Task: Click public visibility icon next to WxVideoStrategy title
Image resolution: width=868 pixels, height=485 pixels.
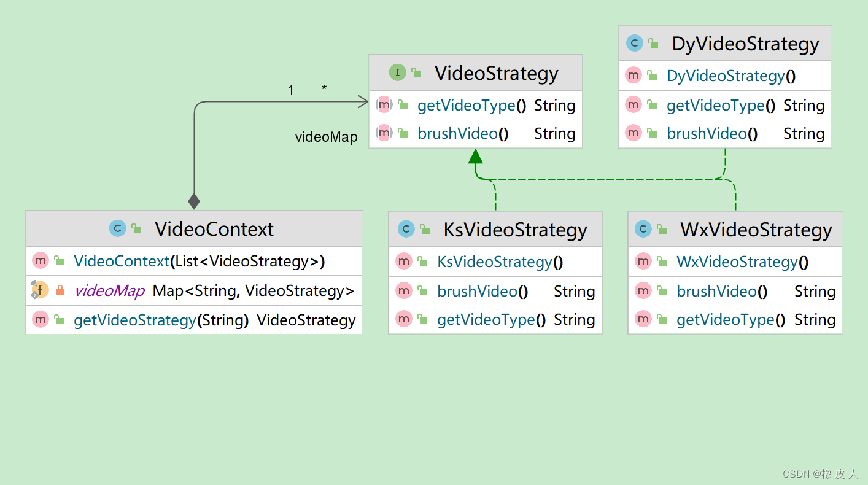Action: coord(662,230)
